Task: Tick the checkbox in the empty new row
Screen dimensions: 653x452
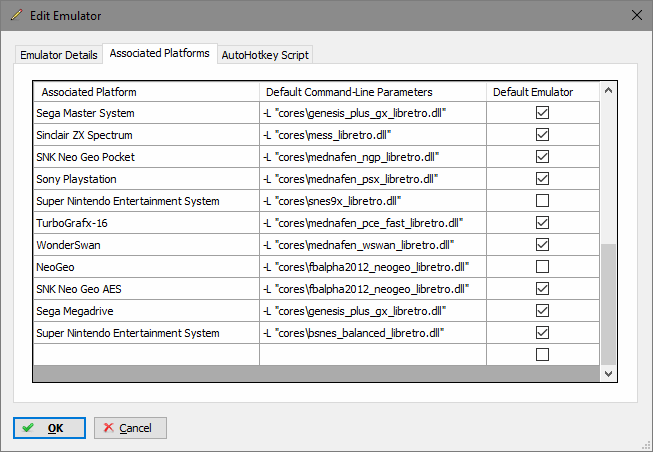Action: point(542,355)
